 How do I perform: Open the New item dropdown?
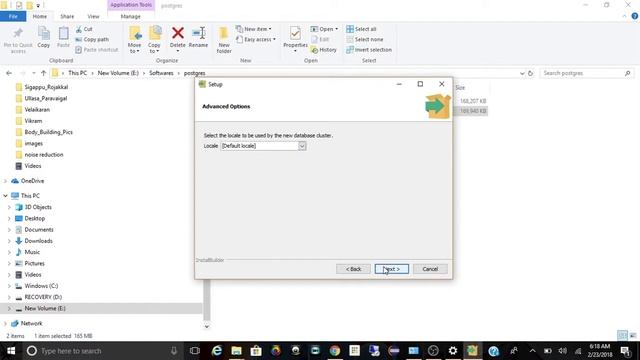[253, 29]
